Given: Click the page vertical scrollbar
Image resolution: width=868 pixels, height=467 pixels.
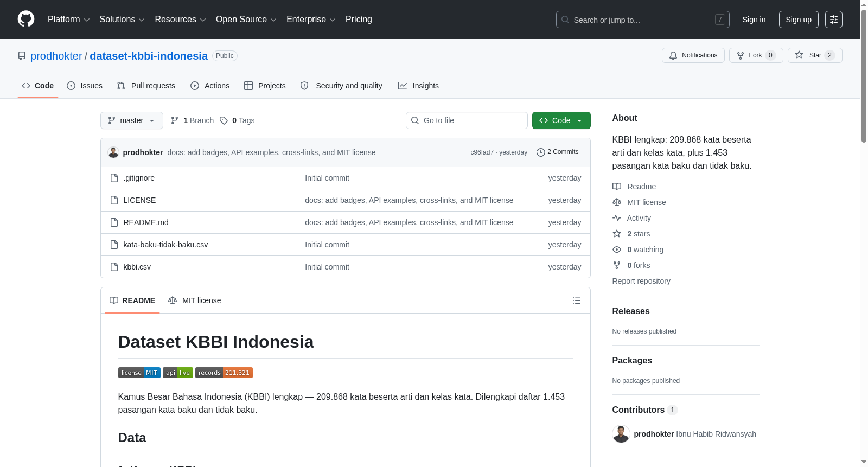Looking at the screenshot, I should click(x=864, y=76).
